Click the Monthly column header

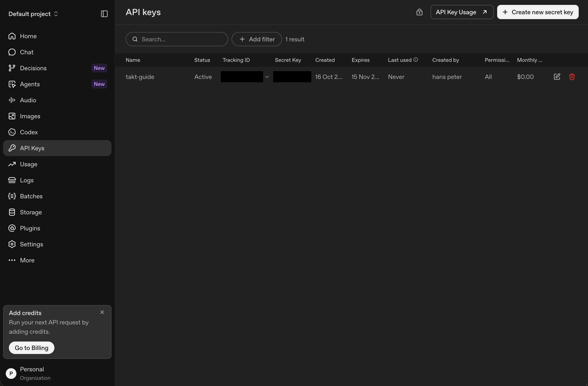click(530, 60)
